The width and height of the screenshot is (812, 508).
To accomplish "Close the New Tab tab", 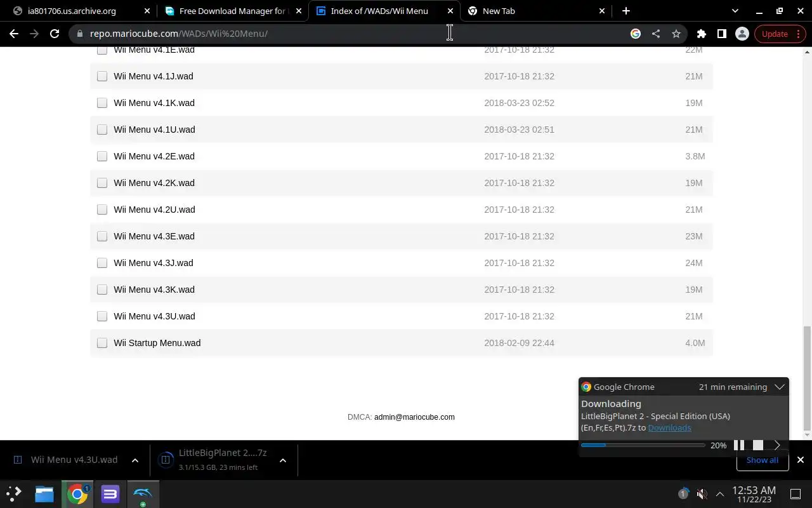I will coord(601,11).
